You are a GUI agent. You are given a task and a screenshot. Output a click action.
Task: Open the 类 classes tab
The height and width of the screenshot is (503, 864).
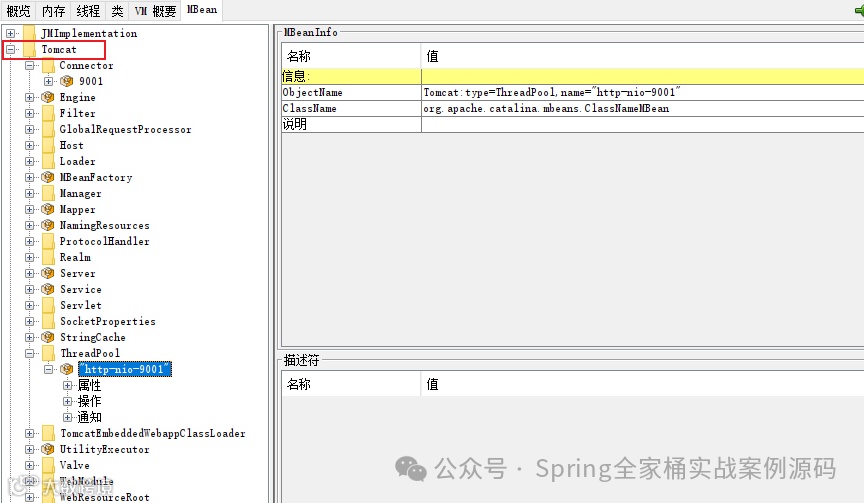[117, 10]
